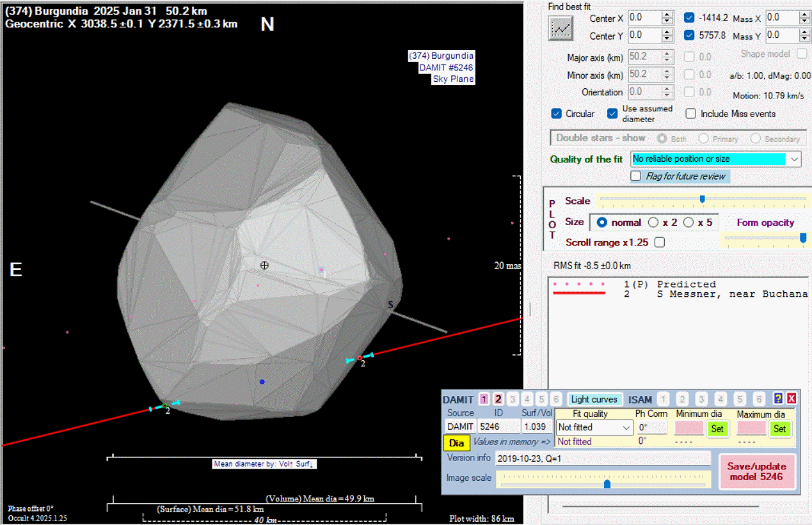This screenshot has height=525, width=812.
Task: Open the Light curves tab
Action: [x=594, y=400]
